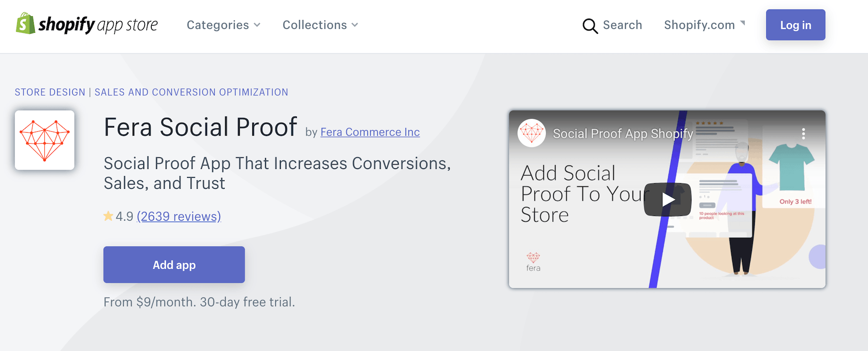This screenshot has width=868, height=351.
Task: Open the Store Design category link
Action: 50,92
